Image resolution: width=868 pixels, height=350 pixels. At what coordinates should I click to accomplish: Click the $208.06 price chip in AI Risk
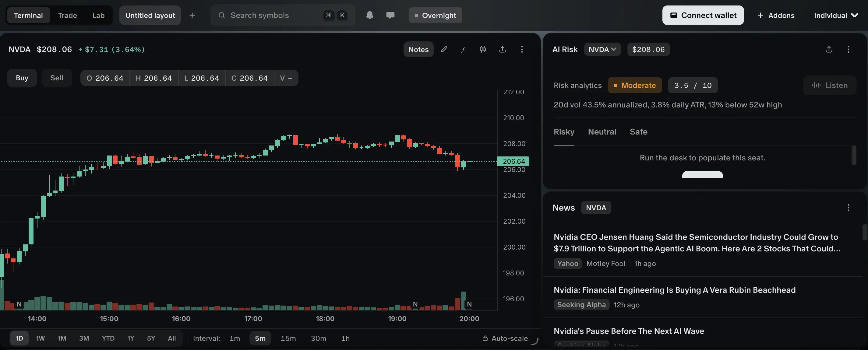648,49
